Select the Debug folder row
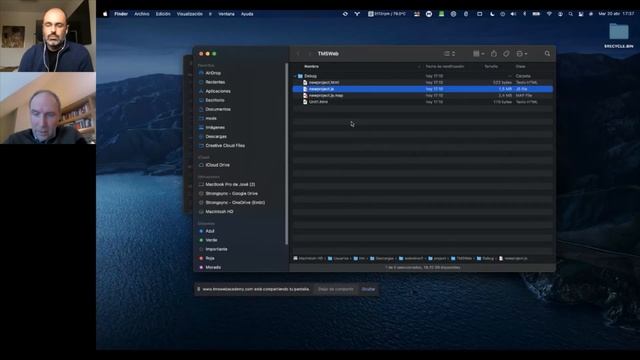 click(422, 76)
